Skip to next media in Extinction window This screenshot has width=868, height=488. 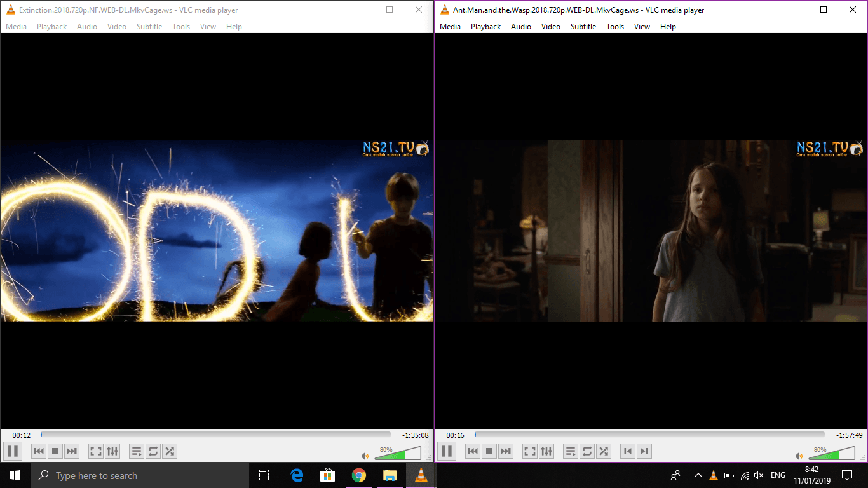(72, 451)
